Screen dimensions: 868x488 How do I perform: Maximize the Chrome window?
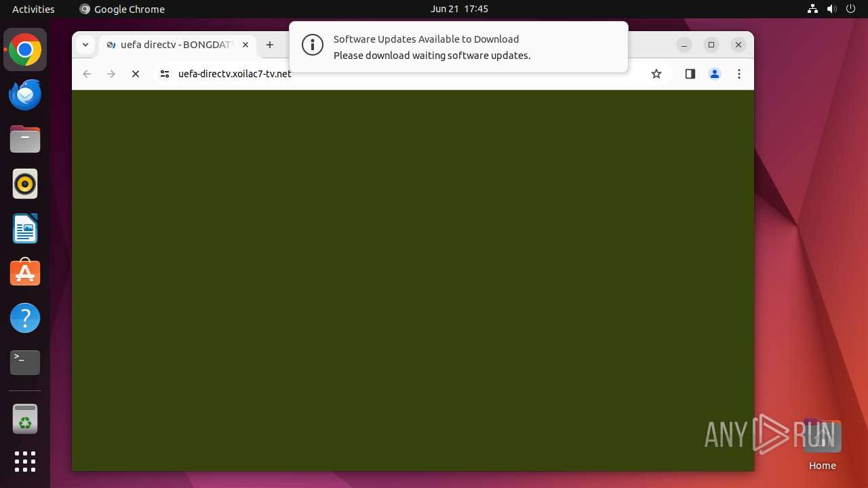tap(711, 45)
